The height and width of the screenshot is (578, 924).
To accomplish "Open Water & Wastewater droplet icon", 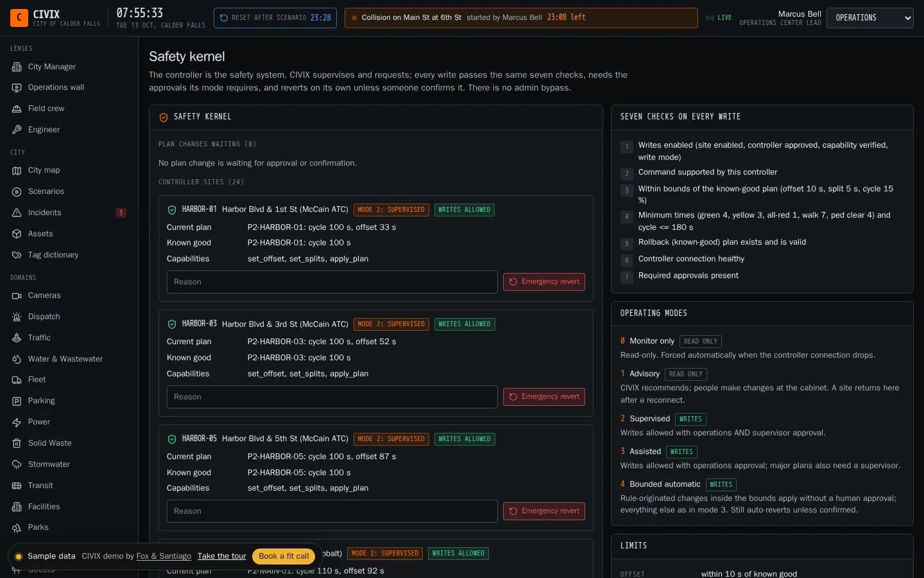I will (17, 359).
